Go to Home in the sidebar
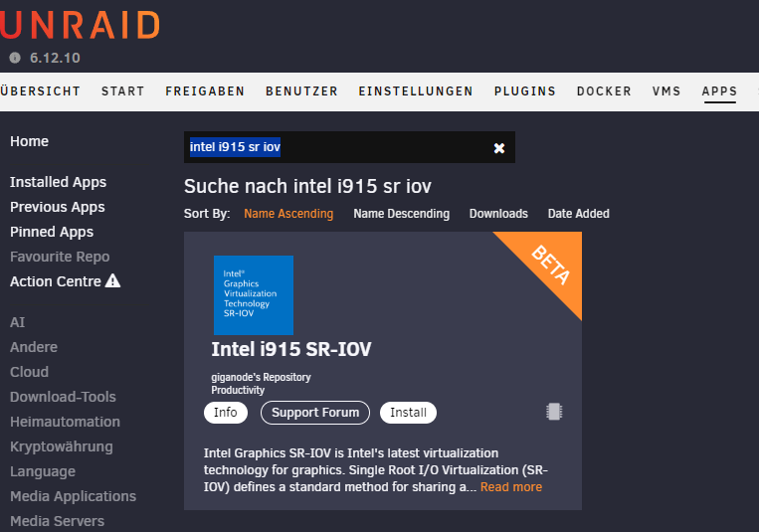 [x=29, y=141]
